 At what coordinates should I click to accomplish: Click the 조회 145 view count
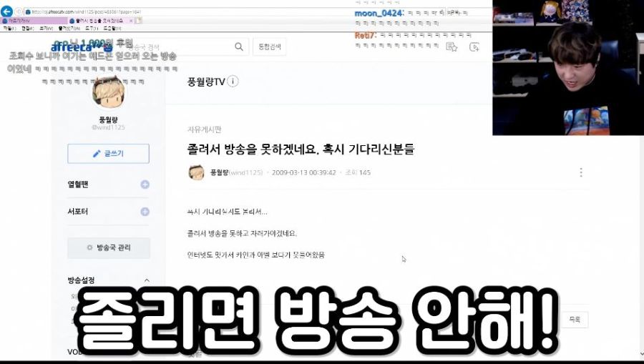pos(358,173)
